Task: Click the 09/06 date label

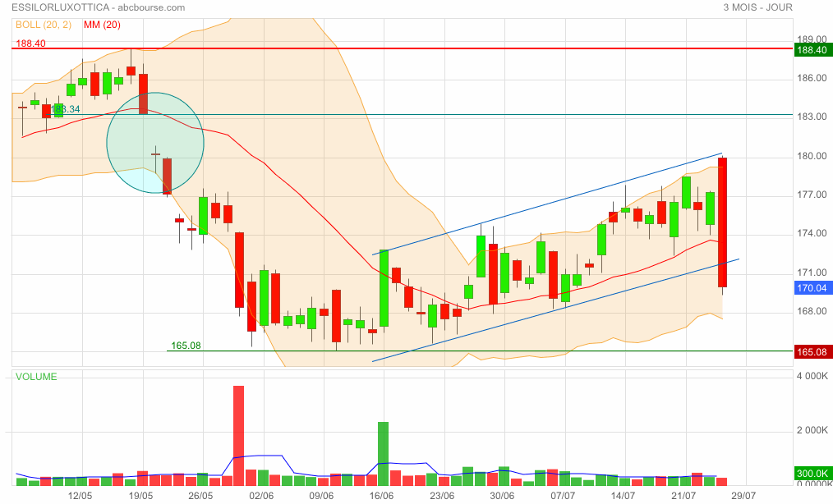Action: point(321,496)
